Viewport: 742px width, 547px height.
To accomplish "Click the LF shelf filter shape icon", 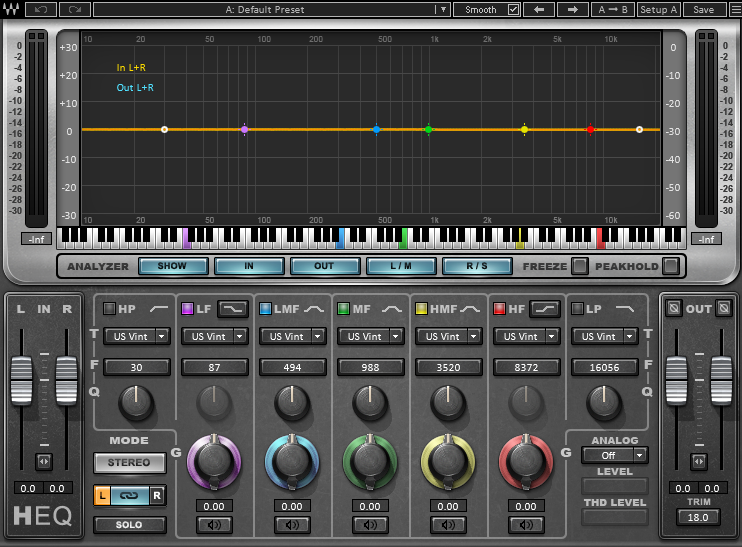I will pyautogui.click(x=233, y=308).
